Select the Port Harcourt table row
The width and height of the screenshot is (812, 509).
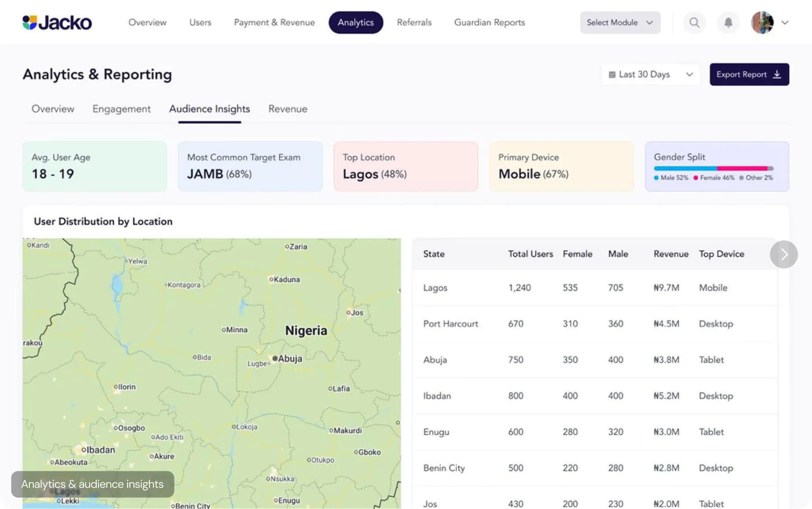595,324
